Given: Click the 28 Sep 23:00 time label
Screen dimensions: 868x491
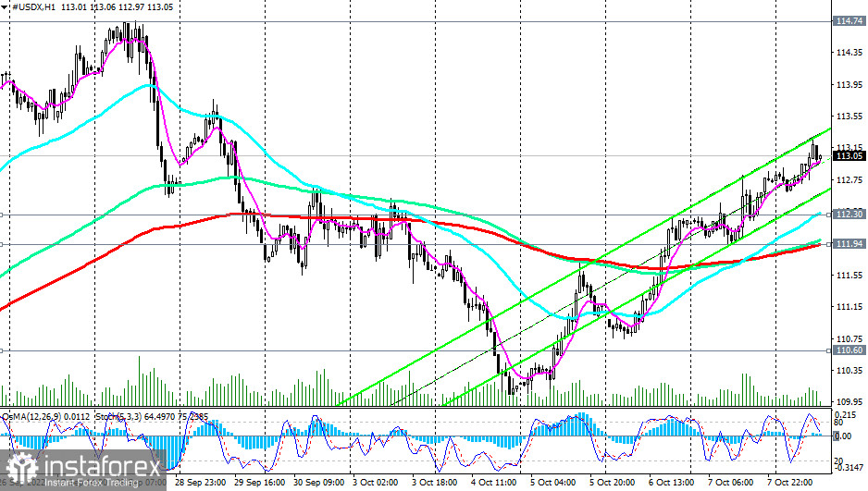Looking at the screenshot, I should coord(200,482).
